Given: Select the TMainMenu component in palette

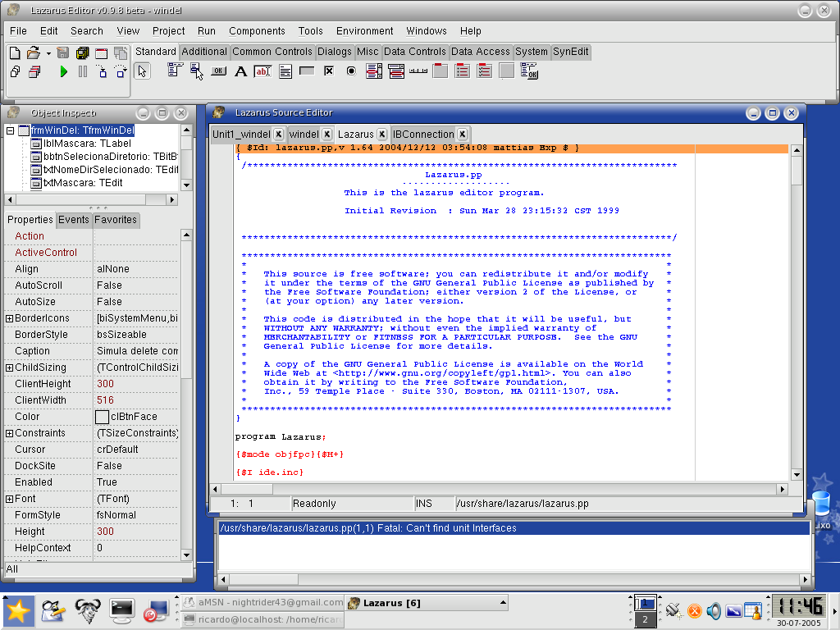Looking at the screenshot, I should point(175,71).
